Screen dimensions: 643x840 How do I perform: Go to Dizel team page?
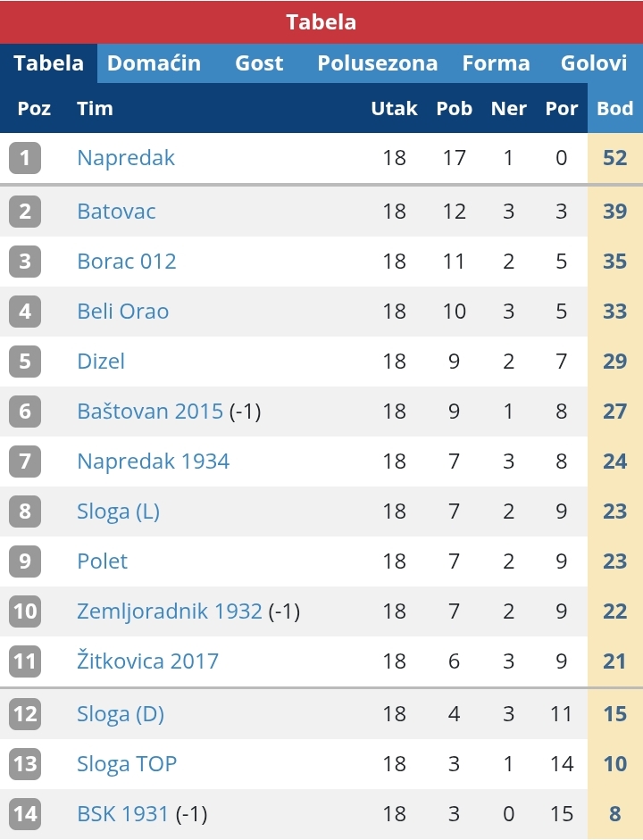click(101, 361)
